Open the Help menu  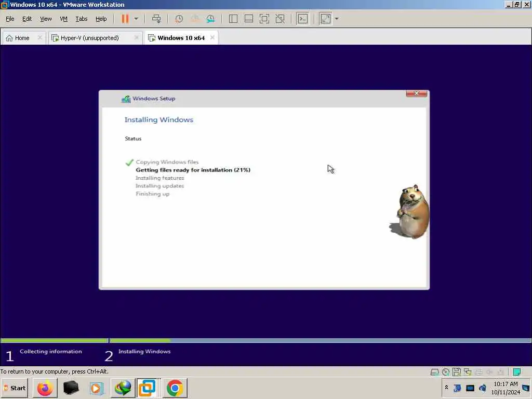(101, 19)
